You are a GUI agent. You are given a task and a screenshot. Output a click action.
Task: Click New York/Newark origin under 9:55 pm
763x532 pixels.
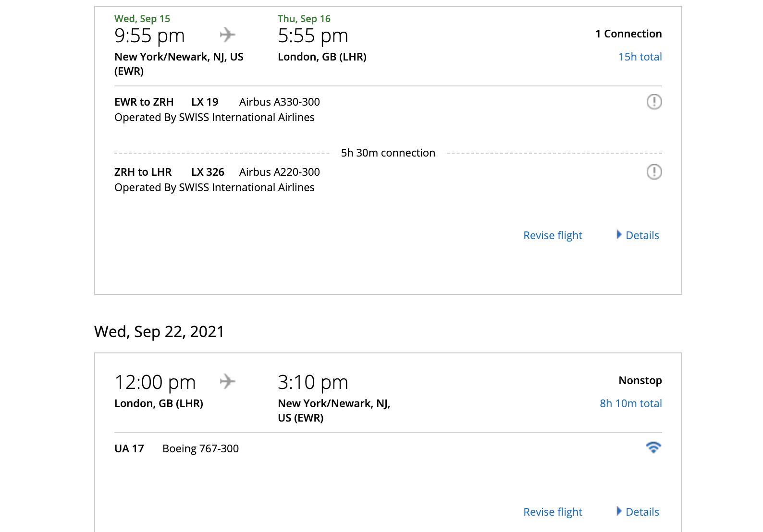pyautogui.click(x=179, y=64)
